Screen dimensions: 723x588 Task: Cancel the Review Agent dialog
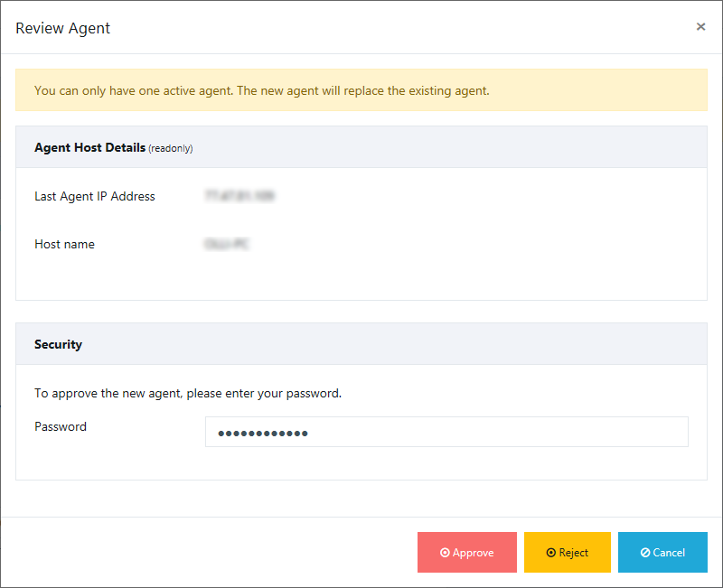tap(662, 553)
